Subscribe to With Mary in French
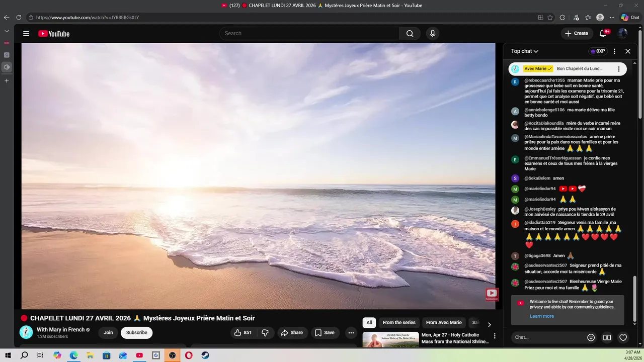The height and width of the screenshot is (362, 644). click(x=136, y=332)
